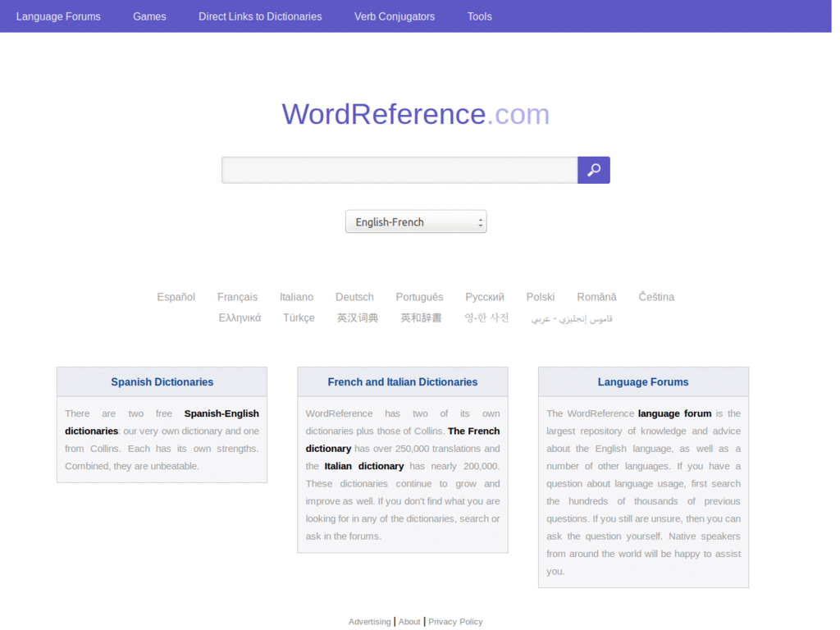Click the bold Spanish-English dictionaries link
The height and width of the screenshot is (630, 840).
[x=162, y=422]
